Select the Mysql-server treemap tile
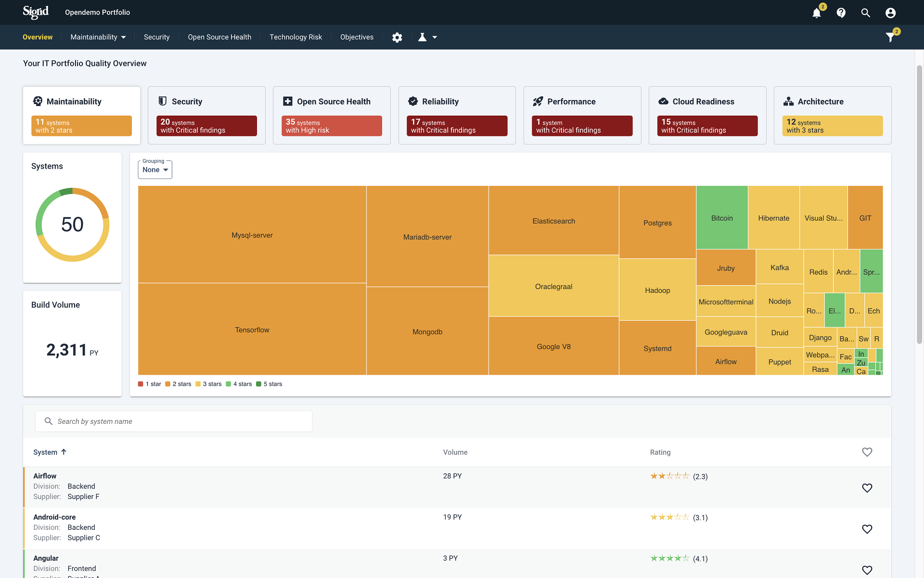This screenshot has height=578, width=924. click(252, 235)
